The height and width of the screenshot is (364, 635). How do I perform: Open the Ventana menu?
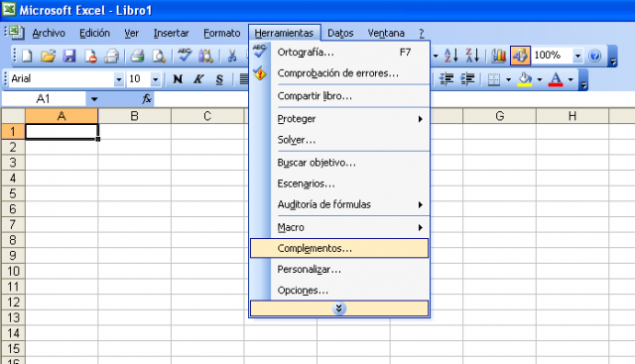pos(386,33)
